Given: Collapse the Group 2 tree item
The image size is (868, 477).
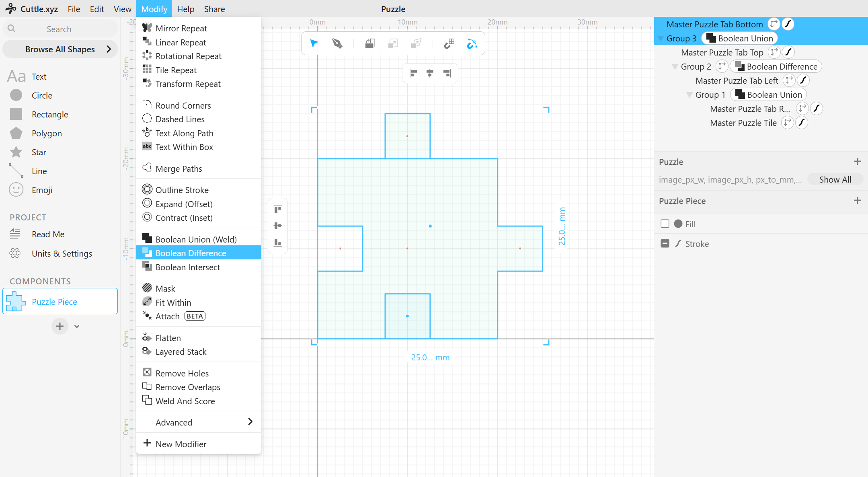Looking at the screenshot, I should coord(675,67).
